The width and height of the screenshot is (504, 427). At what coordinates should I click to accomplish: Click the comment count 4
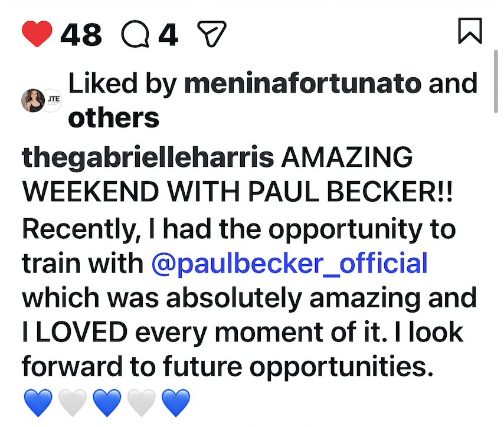[168, 34]
